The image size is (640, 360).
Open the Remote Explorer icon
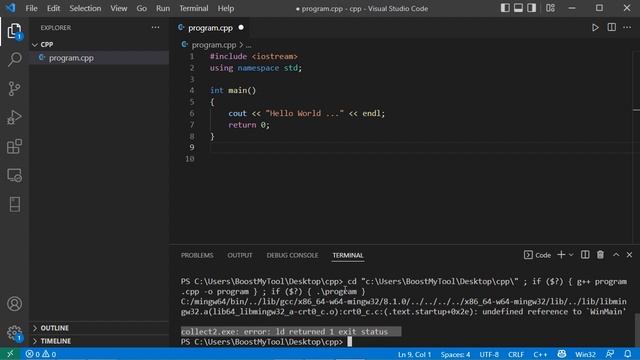(14, 176)
